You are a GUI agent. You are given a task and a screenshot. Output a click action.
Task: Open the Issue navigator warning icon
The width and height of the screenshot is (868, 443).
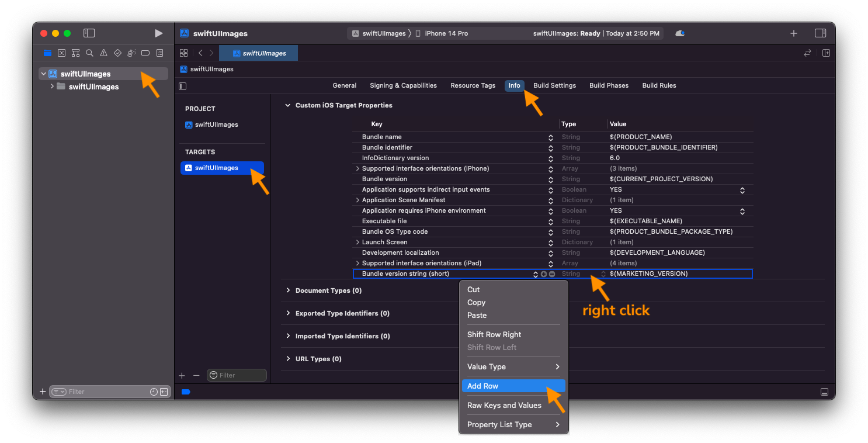103,53
